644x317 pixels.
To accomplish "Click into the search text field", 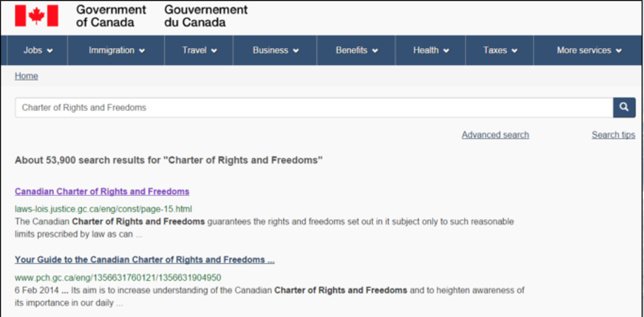I will point(311,108).
